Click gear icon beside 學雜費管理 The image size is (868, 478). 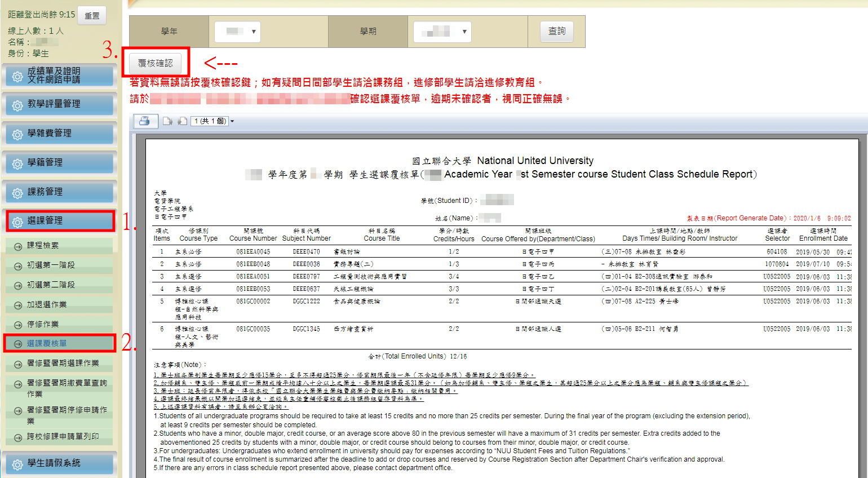[x=17, y=135]
